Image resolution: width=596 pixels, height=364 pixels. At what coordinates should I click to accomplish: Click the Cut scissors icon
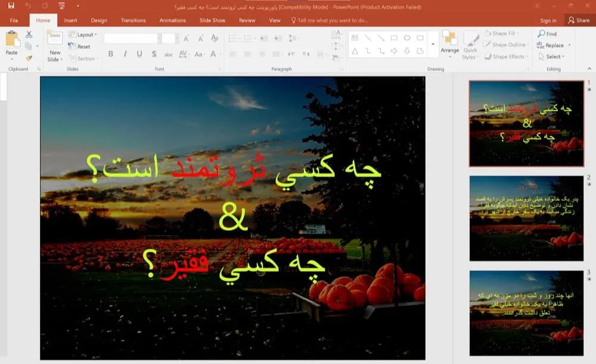coord(29,35)
